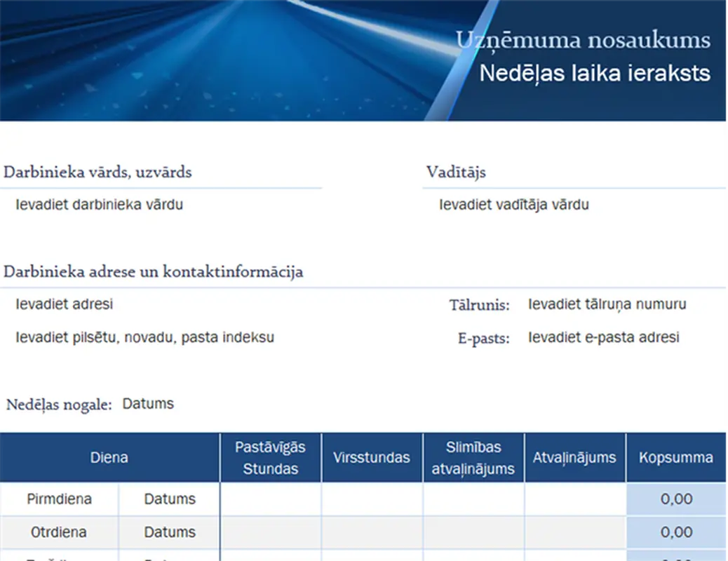Click the Datums field next to Nedēļas nogale
Image resolution: width=728 pixels, height=561 pixels.
pyautogui.click(x=147, y=403)
